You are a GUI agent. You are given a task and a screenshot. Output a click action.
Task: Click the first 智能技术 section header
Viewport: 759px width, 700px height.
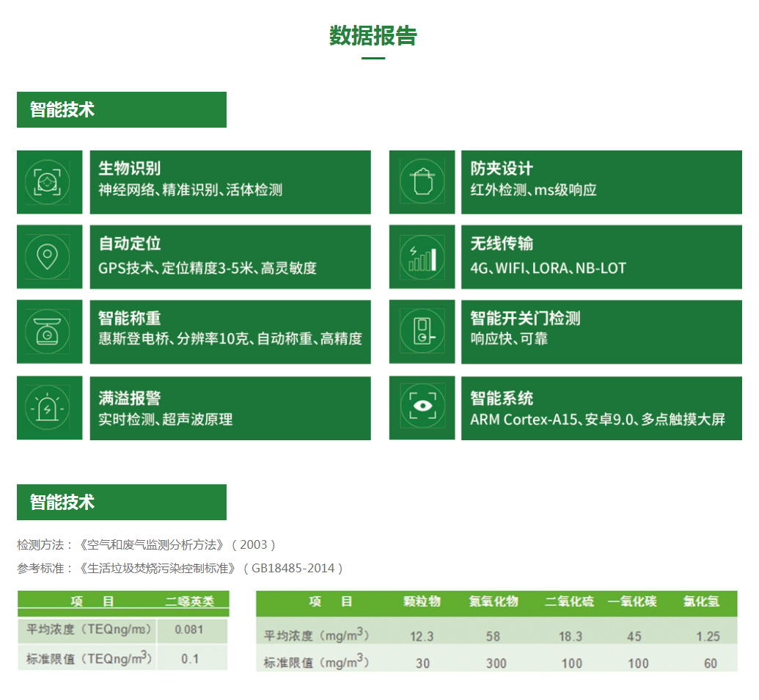coord(122,110)
